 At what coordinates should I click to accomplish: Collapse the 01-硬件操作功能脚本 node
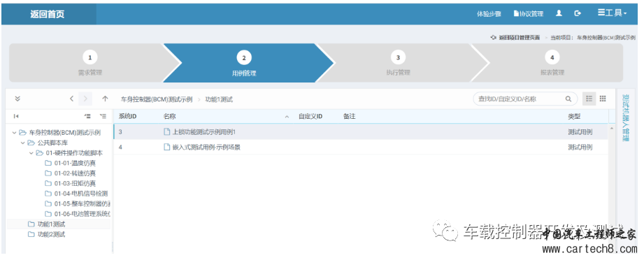[x=31, y=153]
